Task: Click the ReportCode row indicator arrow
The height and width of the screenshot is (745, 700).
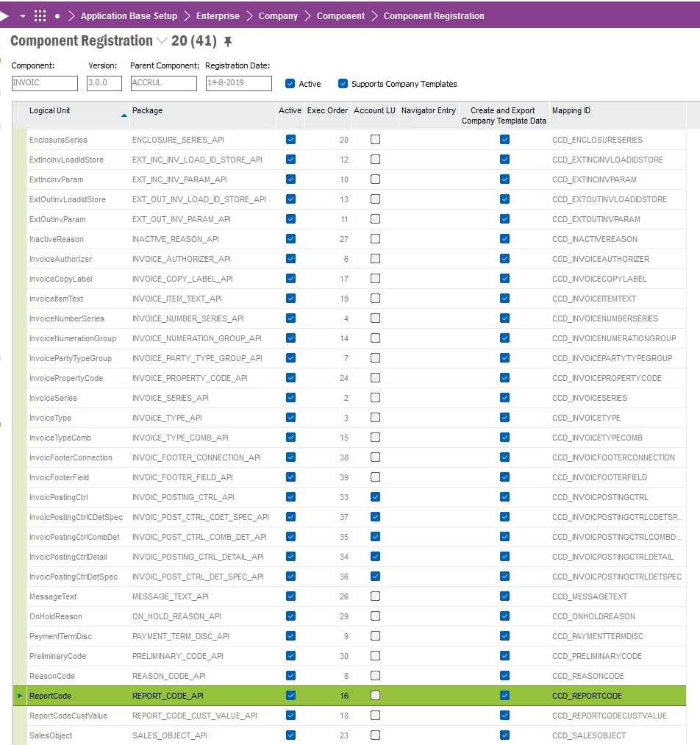Action: pyautogui.click(x=19, y=696)
